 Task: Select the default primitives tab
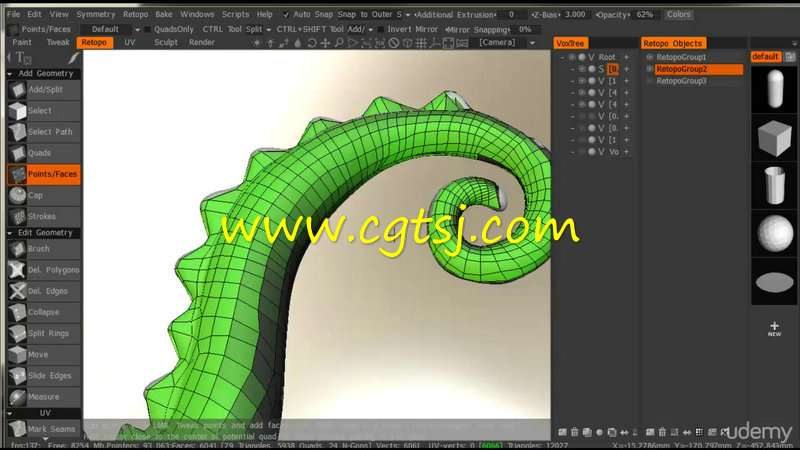coord(765,57)
